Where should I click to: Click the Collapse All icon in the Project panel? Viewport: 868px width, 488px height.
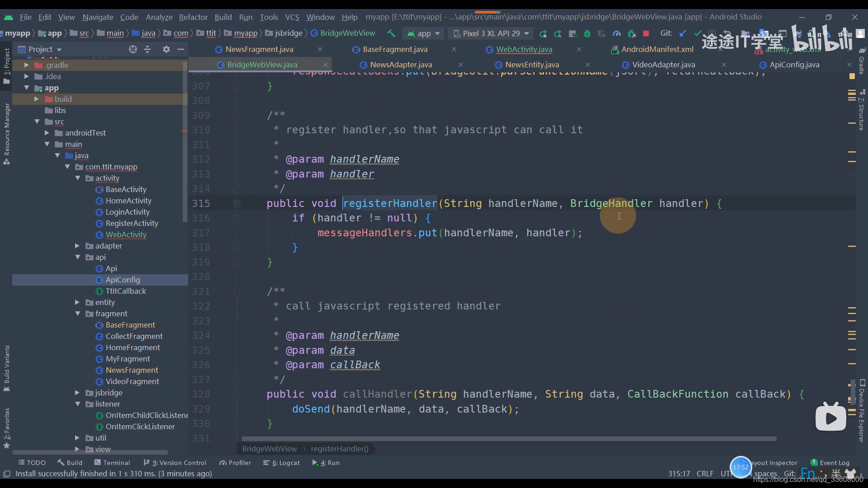click(147, 49)
